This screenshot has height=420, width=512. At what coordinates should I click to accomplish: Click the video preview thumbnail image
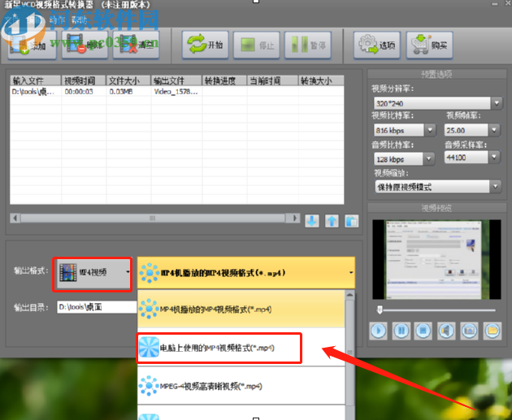(436, 259)
